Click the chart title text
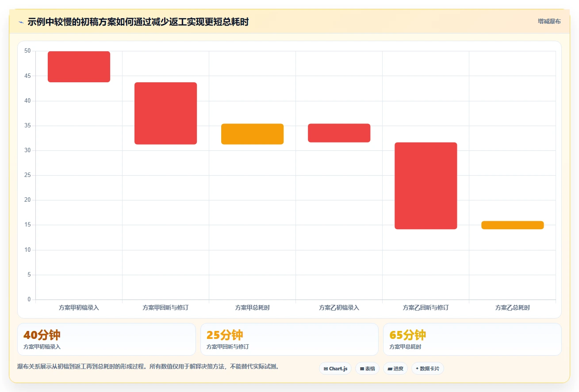This screenshot has height=392, width=579. pyautogui.click(x=138, y=22)
